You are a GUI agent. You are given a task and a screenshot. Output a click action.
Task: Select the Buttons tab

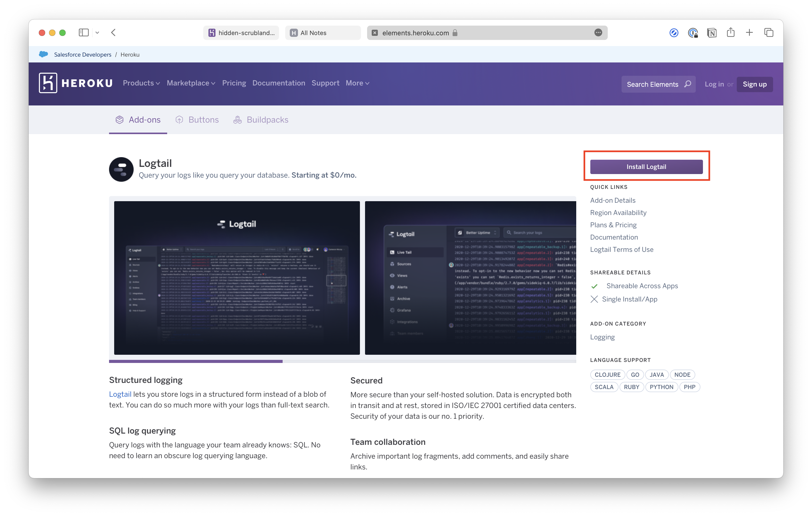[x=197, y=120]
